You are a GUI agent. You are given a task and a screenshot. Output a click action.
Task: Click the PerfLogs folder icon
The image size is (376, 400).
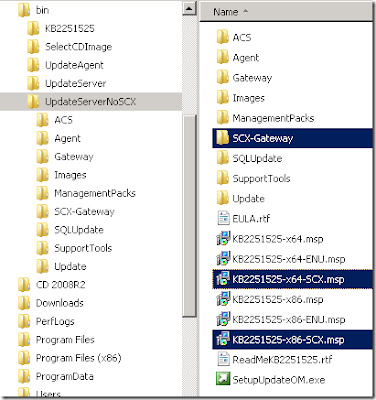(24, 321)
